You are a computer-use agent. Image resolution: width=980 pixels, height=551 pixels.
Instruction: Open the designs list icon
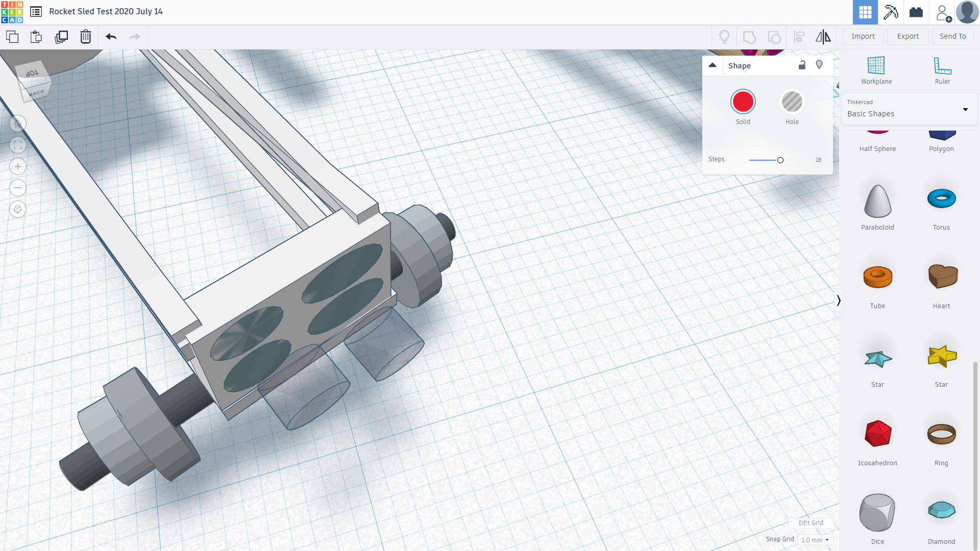[36, 12]
